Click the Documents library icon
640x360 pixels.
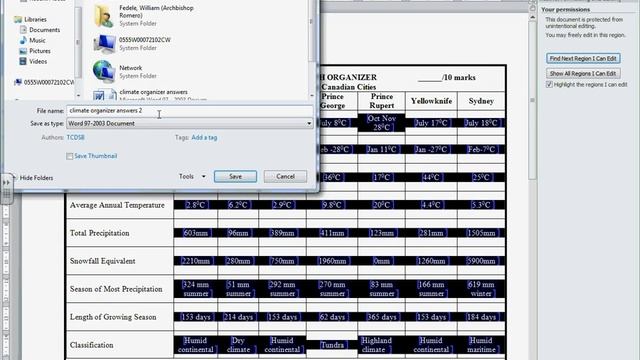24,30
